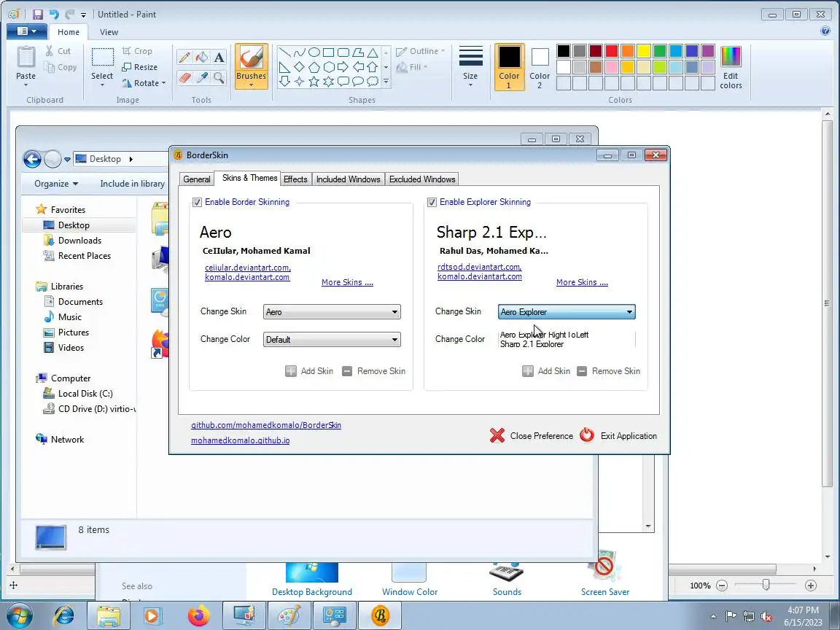Viewport: 840px width, 630px height.
Task: Switch to the View ribbon tab
Action: click(x=109, y=32)
